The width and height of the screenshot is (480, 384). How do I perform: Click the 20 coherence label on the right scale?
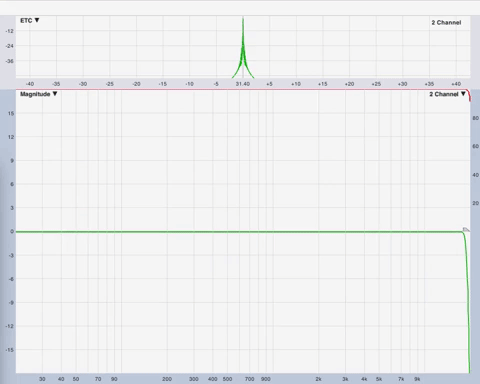point(476,203)
